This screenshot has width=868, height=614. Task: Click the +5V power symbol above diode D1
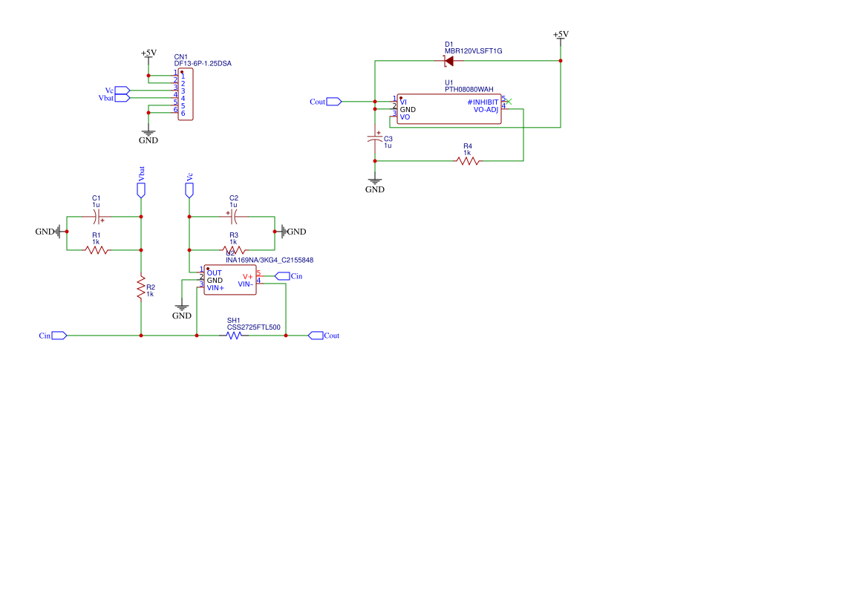pos(561,36)
